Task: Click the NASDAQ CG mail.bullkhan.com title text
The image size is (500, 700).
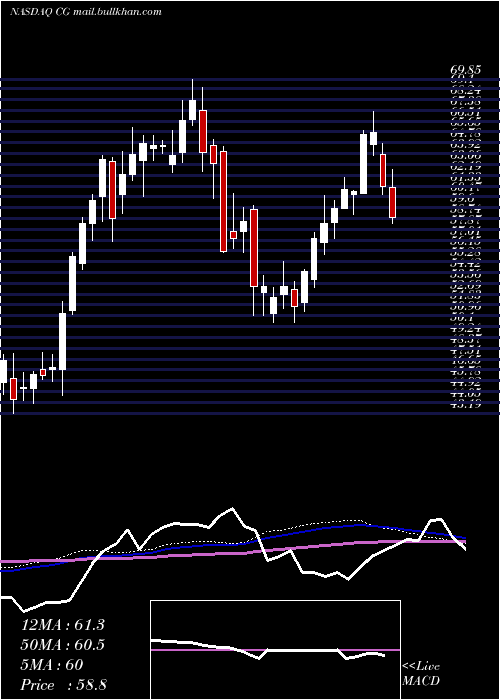Action: click(85, 12)
